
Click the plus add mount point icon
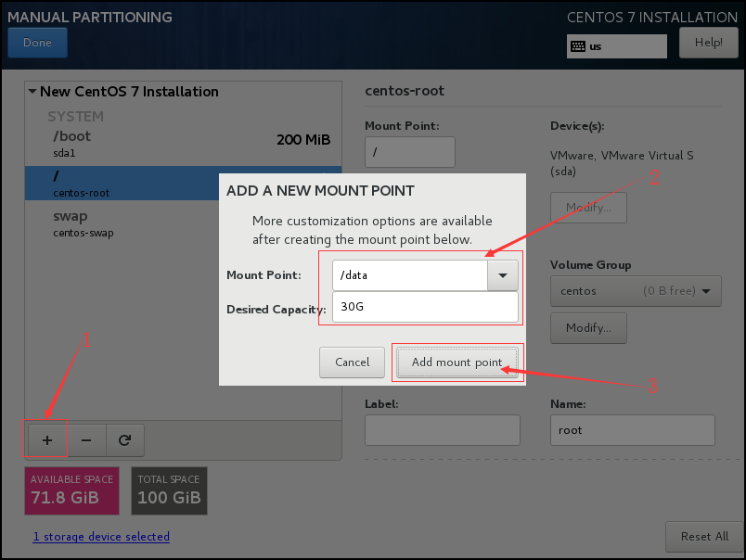point(47,440)
